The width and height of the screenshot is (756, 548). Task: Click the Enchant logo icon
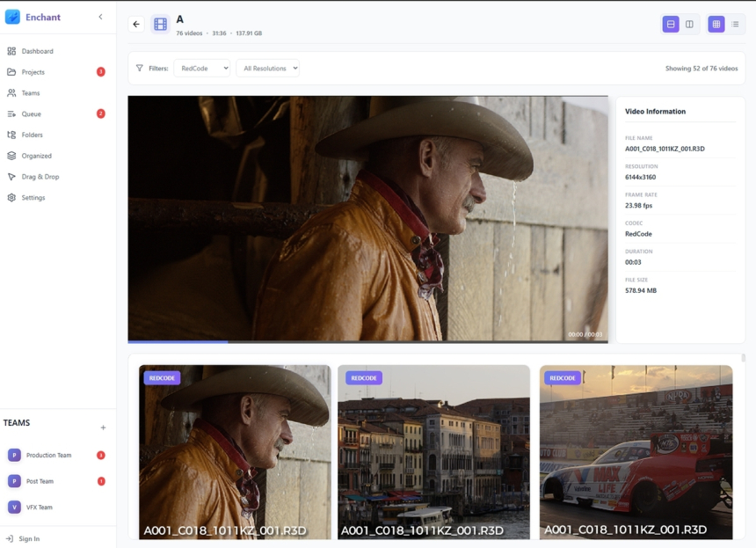pyautogui.click(x=12, y=17)
